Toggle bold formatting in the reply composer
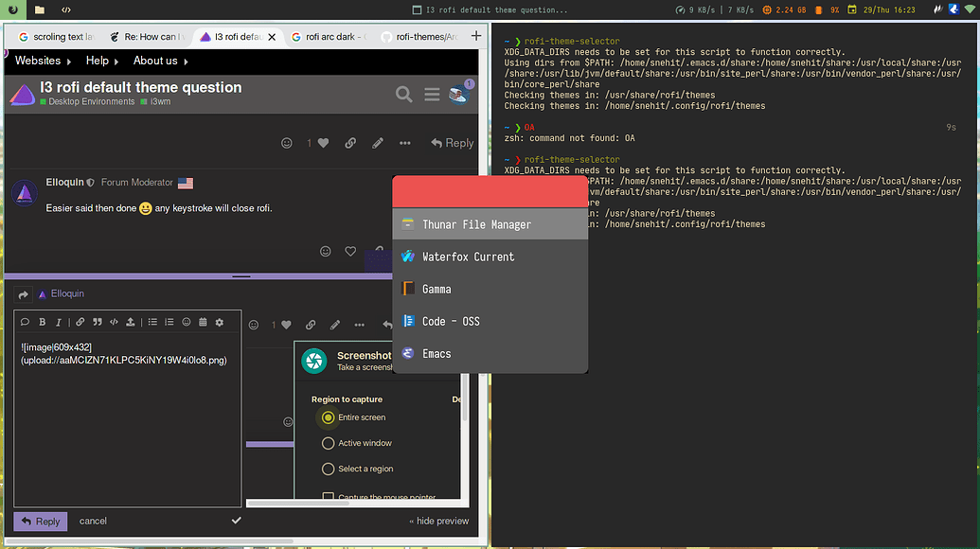Image resolution: width=980 pixels, height=549 pixels. [43, 323]
